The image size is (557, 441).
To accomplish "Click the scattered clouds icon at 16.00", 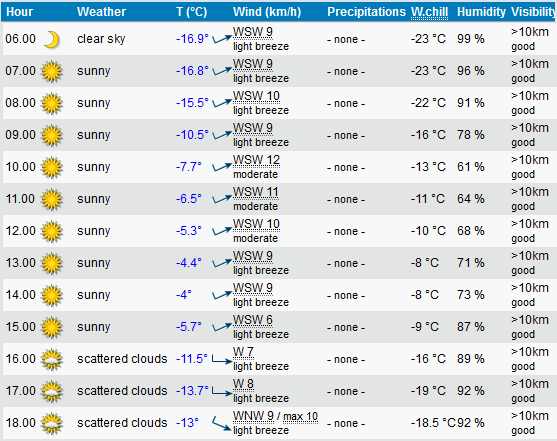I will point(52,359).
